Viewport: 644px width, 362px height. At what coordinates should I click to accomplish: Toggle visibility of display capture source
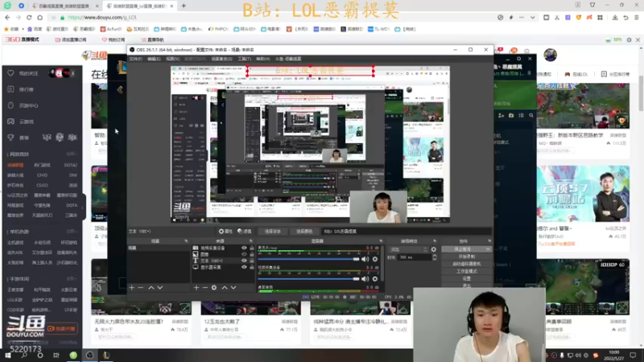pyautogui.click(x=244, y=267)
